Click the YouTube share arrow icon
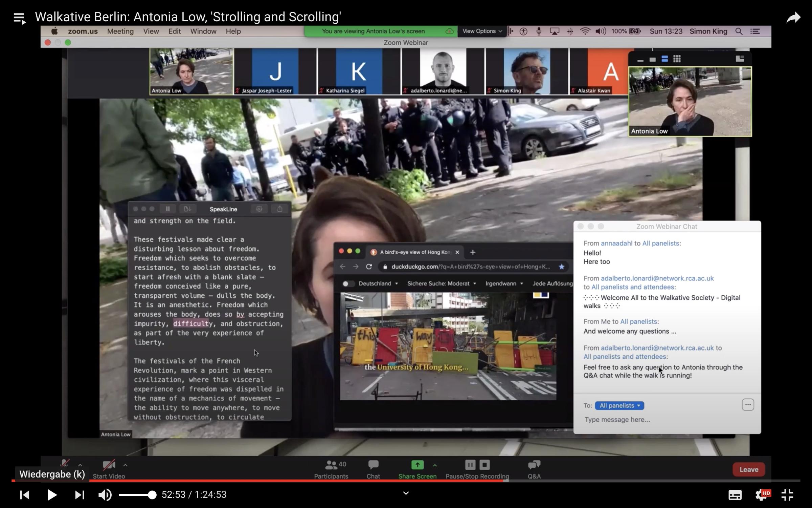The width and height of the screenshot is (812, 508). 793,18
